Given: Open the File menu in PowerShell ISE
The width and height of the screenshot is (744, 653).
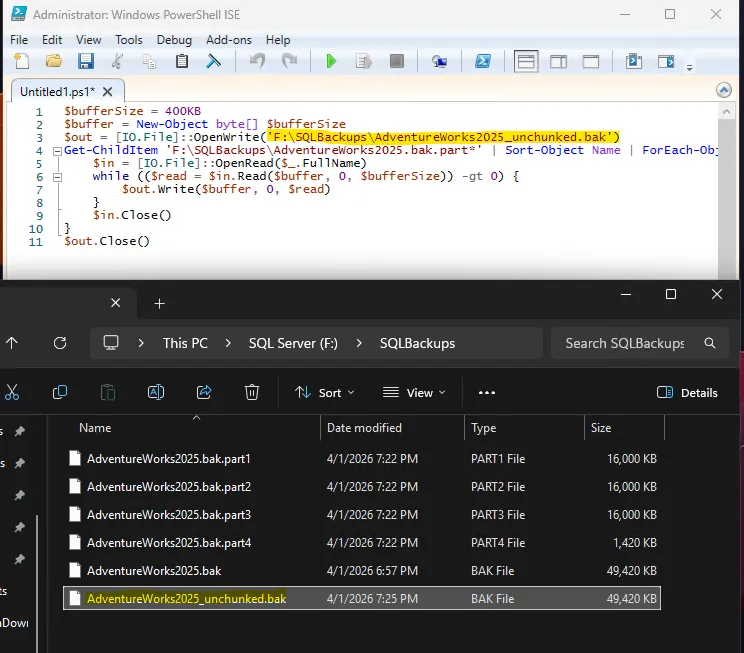Looking at the screenshot, I should pyautogui.click(x=19, y=40).
